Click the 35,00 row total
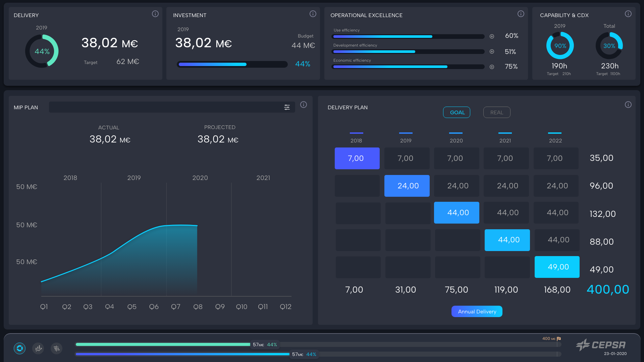Viewport: 644px width, 362px height. 601,158
